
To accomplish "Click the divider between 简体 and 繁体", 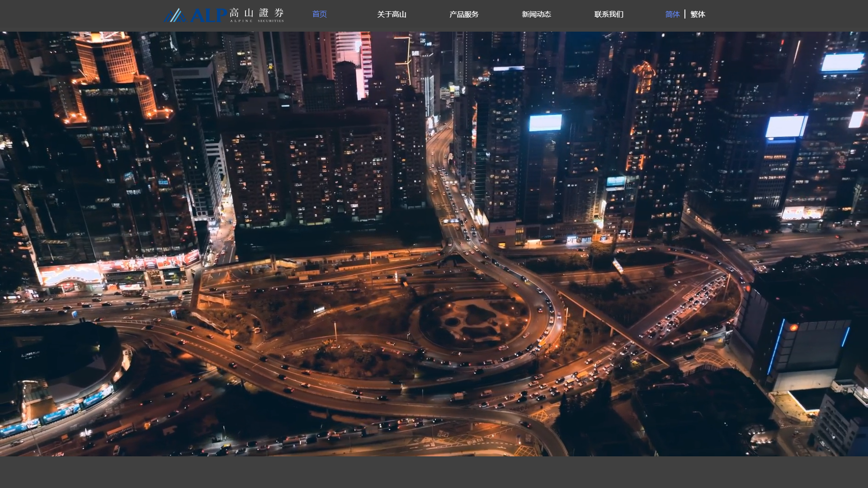I will [x=685, y=14].
